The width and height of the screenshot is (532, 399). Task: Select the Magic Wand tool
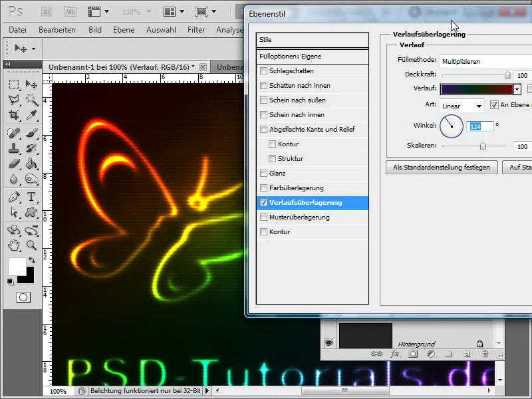31,99
